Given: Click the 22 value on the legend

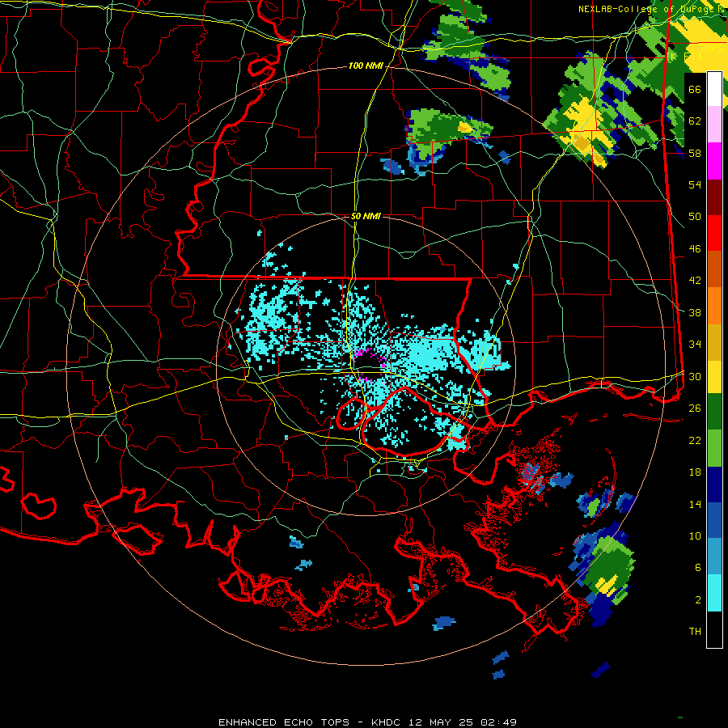Looking at the screenshot, I should 695,440.
